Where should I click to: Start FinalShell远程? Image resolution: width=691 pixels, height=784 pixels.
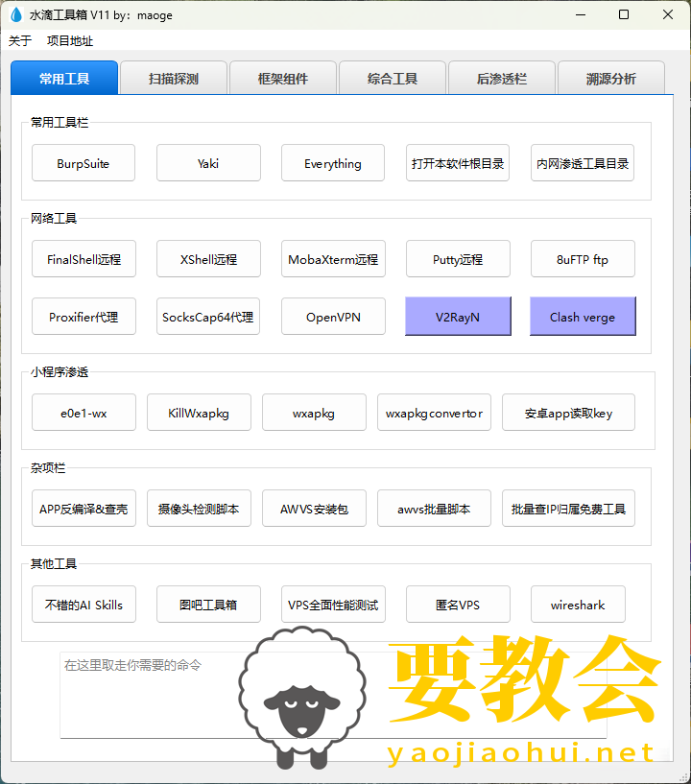click(x=84, y=259)
